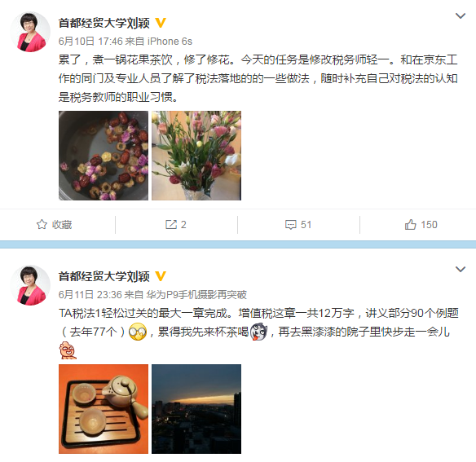
Task: Open the second post's profile avatar
Action: tap(30, 285)
